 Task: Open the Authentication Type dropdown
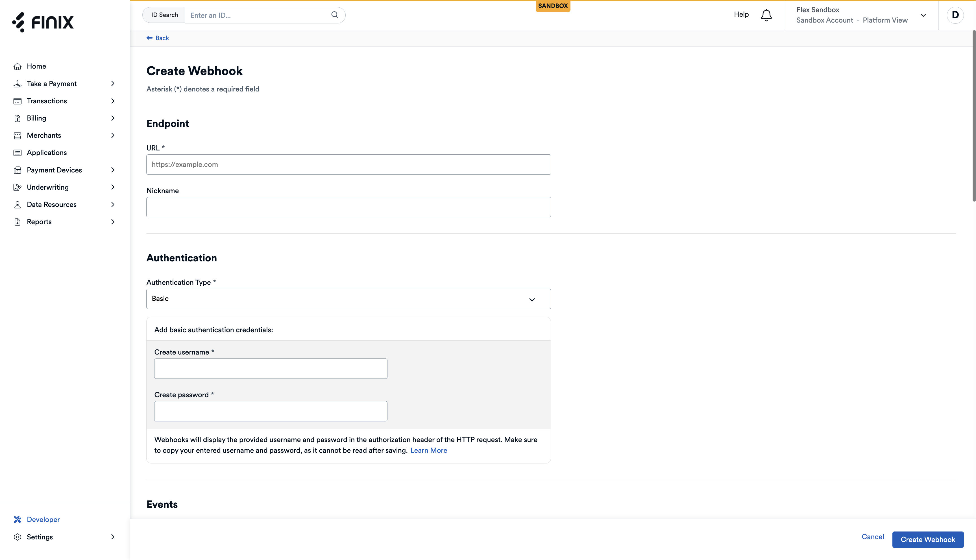click(348, 299)
